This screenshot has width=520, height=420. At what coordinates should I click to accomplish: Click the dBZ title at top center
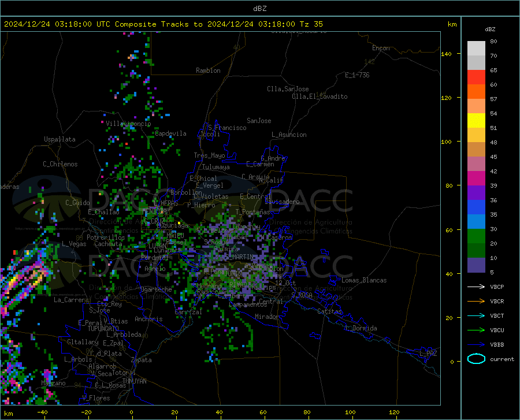[x=259, y=9]
